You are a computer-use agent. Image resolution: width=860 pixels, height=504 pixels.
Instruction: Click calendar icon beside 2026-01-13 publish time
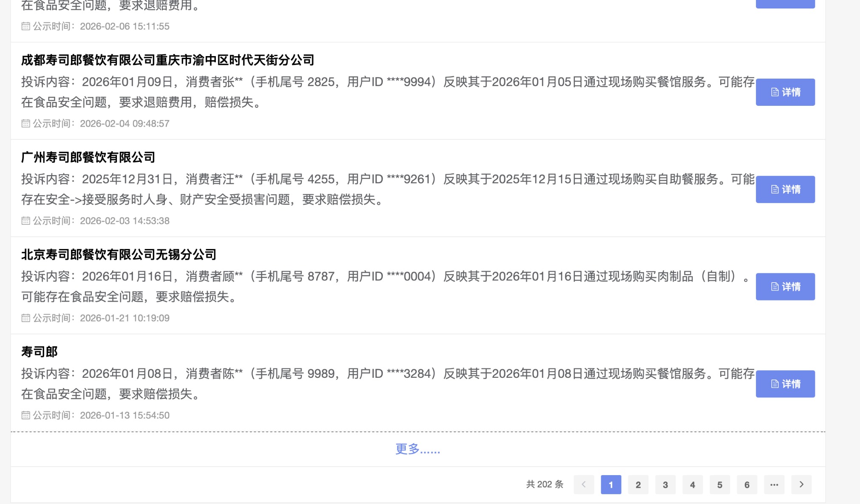click(x=26, y=416)
